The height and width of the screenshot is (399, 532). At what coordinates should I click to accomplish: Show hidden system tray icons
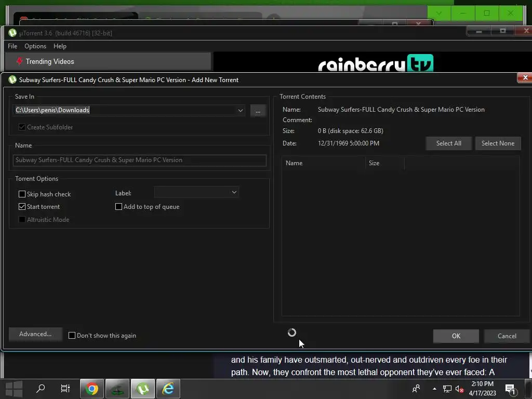[434, 389]
